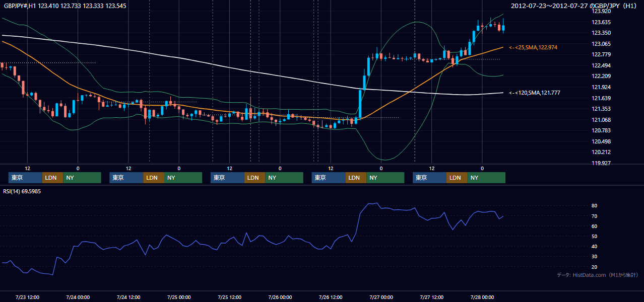Screen dimensions: 644x302
Task: Click the 7/26 00:00 time label
Action: 280,297
